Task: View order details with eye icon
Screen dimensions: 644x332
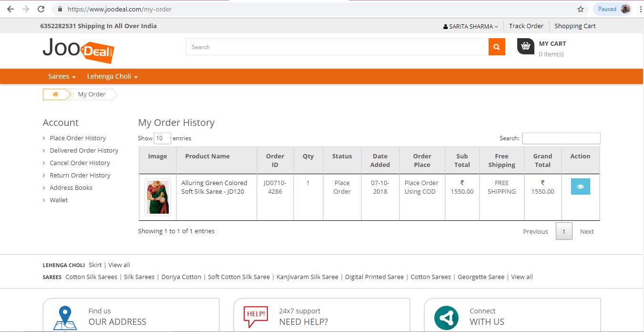Action: tap(580, 187)
